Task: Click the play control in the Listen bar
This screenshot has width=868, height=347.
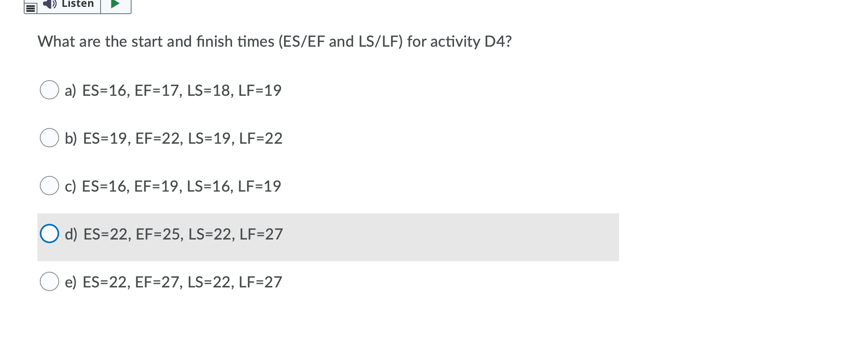Action: click(116, 4)
